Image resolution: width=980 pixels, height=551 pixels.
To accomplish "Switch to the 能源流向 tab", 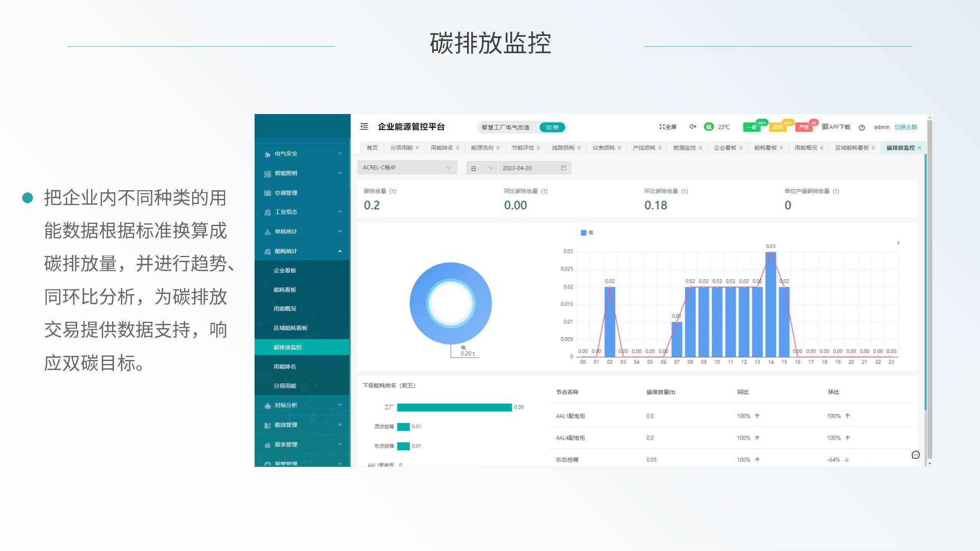I will click(482, 148).
